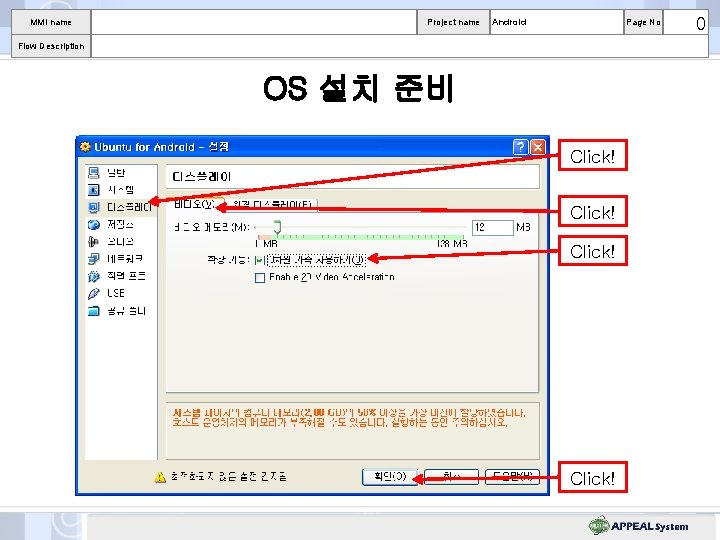
Task: Click the invalid settings detected warning text
Action: [228, 477]
